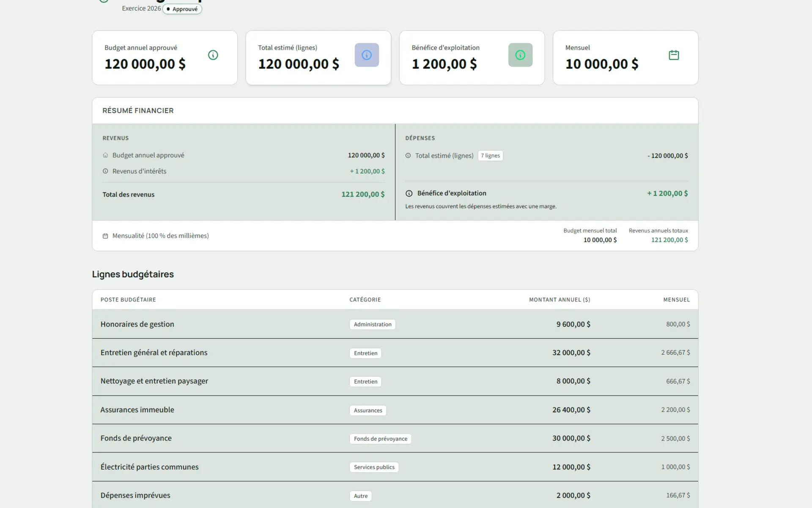Click the calendar icon on the Mensuel card
This screenshot has height=508, width=812.
(x=674, y=55)
